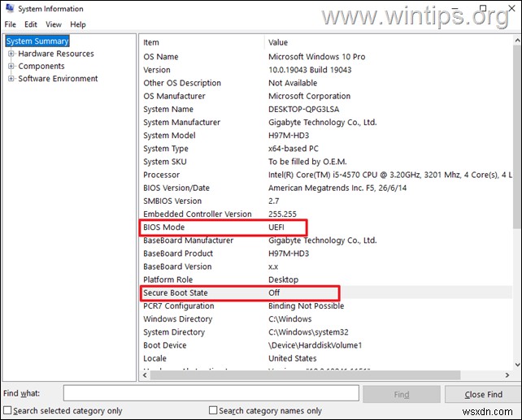Select the Embedded Controller Version row

click(326, 214)
